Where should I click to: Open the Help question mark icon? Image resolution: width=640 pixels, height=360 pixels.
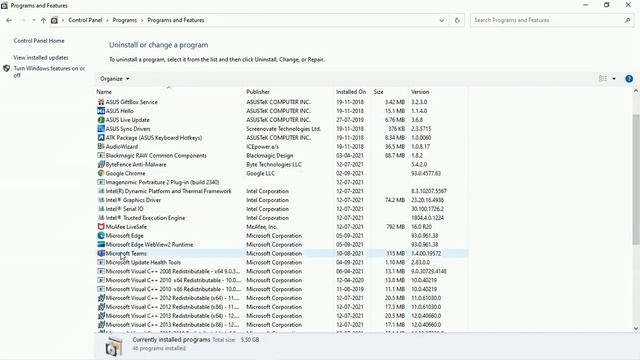pos(629,79)
